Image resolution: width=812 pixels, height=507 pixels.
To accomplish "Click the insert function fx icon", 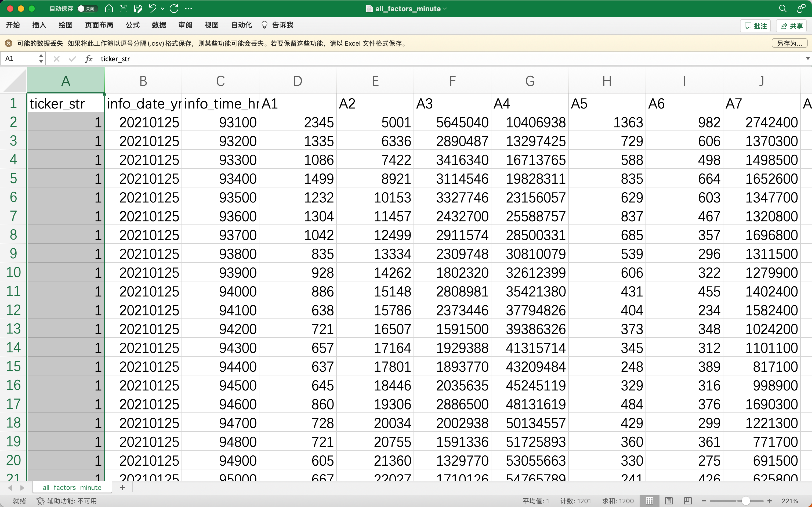I will tap(89, 59).
